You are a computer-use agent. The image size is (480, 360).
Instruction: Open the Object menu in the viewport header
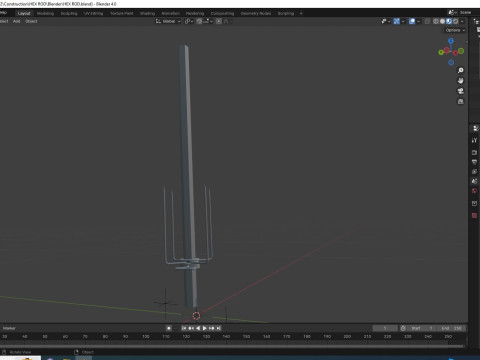pos(31,21)
